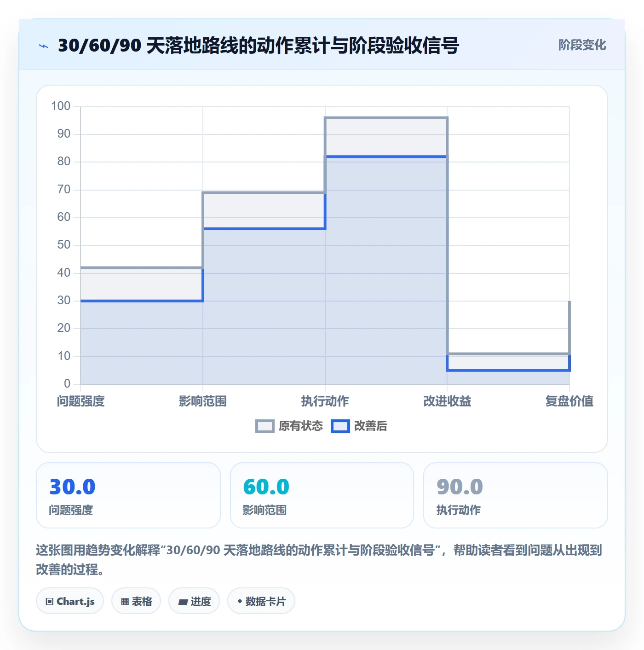Click the 问题强度 x-axis label
644x650 pixels.
(x=81, y=401)
